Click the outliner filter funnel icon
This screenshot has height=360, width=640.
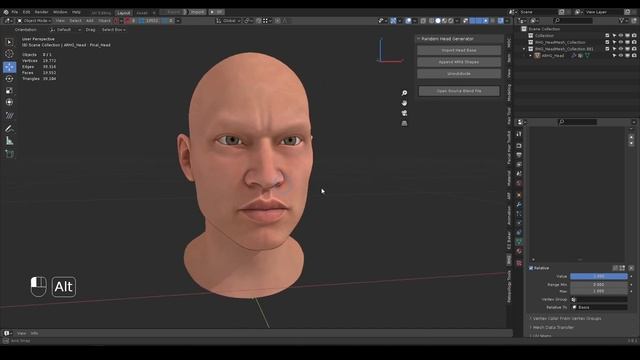point(622,20)
